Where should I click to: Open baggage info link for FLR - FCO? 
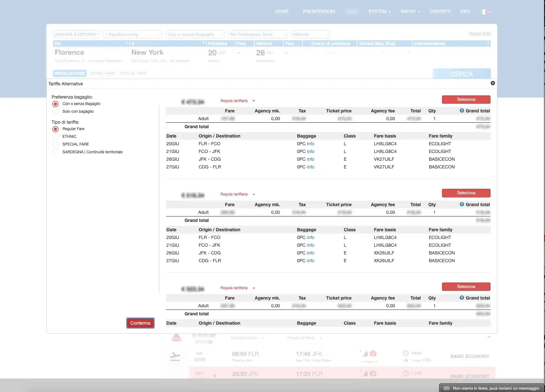[x=310, y=144]
